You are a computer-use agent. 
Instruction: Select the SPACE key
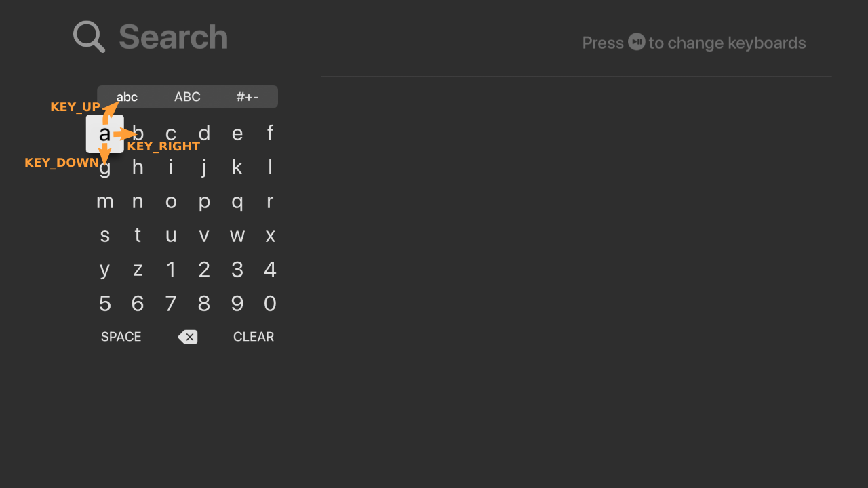click(121, 337)
